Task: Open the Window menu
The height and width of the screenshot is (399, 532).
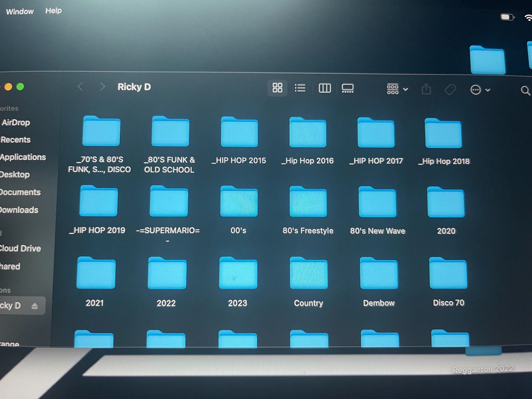Action: click(20, 12)
